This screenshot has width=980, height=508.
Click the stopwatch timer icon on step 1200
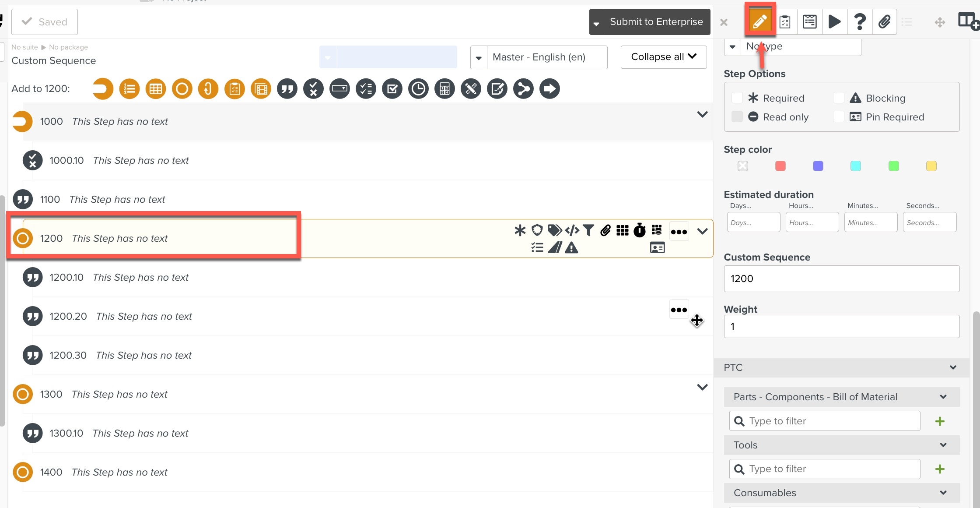(640, 230)
